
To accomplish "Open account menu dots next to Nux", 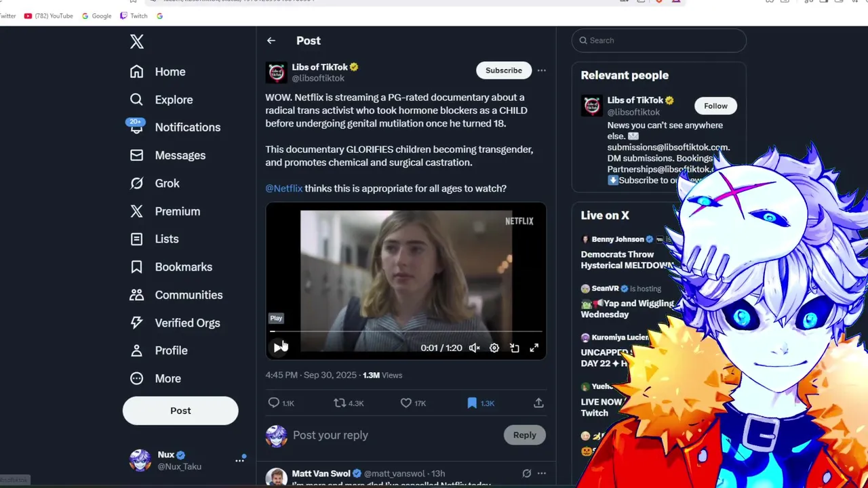I will click(x=239, y=460).
